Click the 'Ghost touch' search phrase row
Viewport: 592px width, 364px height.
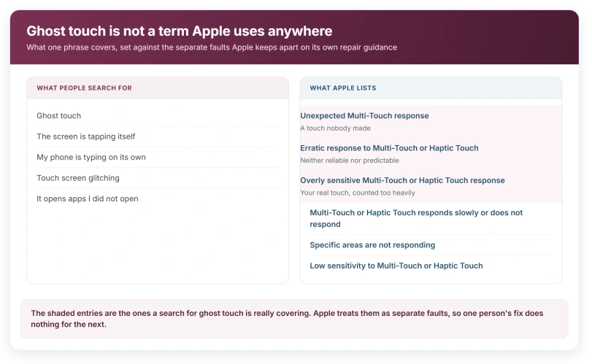tap(158, 116)
